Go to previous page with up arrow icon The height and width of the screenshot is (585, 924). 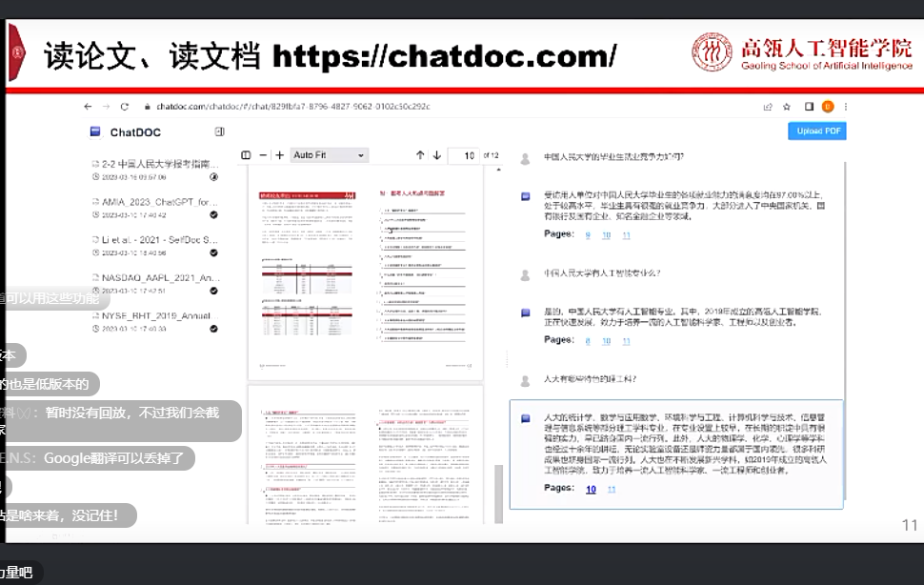coord(420,155)
